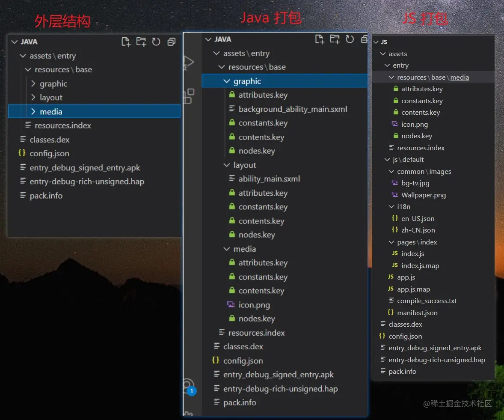This screenshot has height=420, width=504.
Task: Collapse layout folder in middle panel
Action: click(x=227, y=165)
